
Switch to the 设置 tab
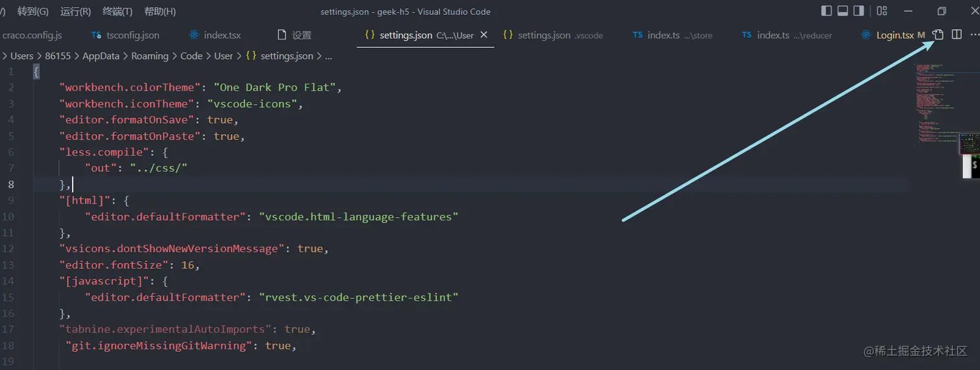(294, 35)
